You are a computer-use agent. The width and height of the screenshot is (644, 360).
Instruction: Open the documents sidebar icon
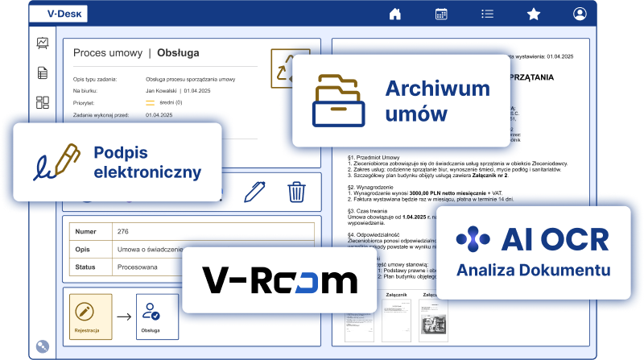pyautogui.click(x=43, y=72)
